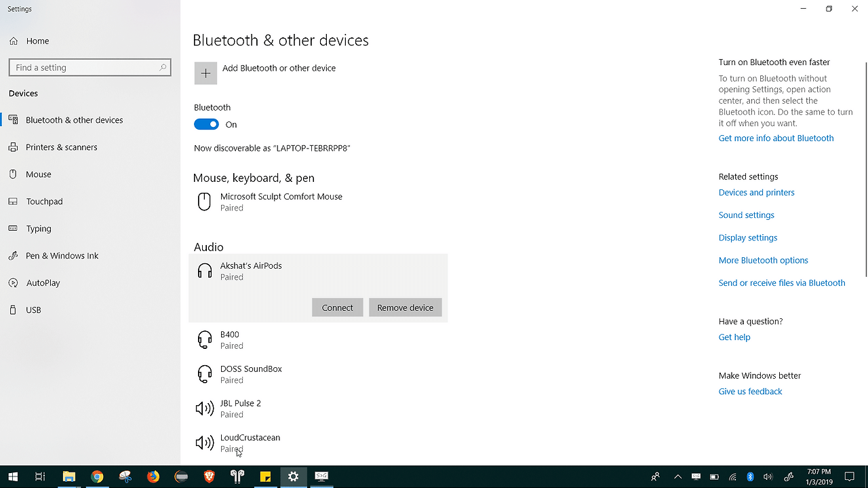Click the LoudCrustacean speaker icon
Viewport: 868px width, 488px height.
(204, 443)
